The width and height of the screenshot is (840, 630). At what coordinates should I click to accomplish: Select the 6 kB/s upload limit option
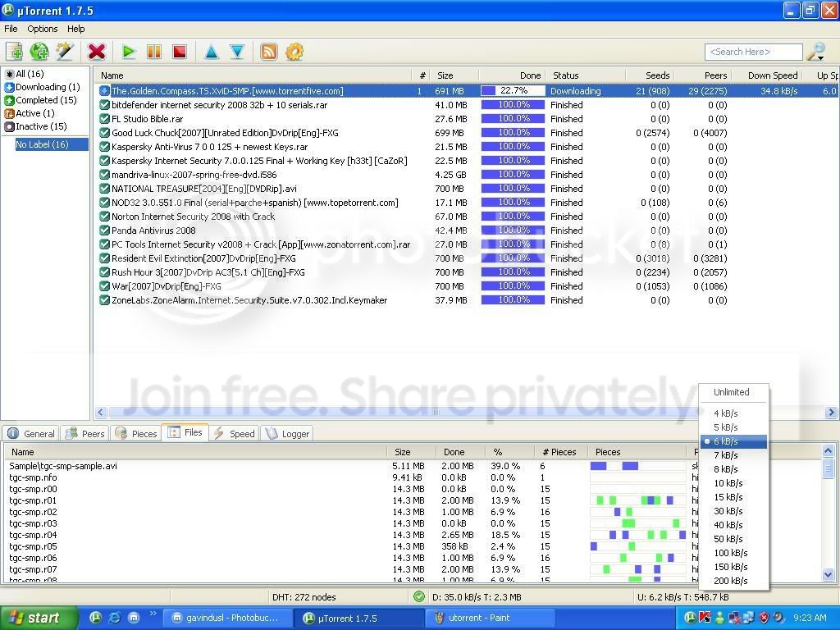click(x=734, y=441)
